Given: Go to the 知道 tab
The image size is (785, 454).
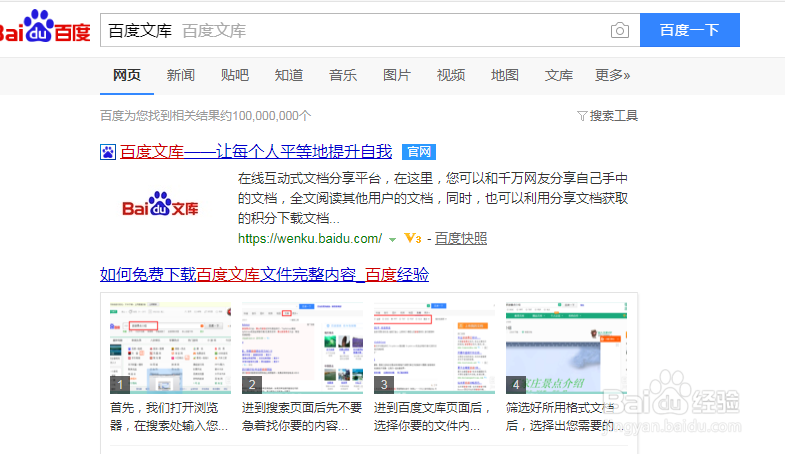Looking at the screenshot, I should 289,76.
